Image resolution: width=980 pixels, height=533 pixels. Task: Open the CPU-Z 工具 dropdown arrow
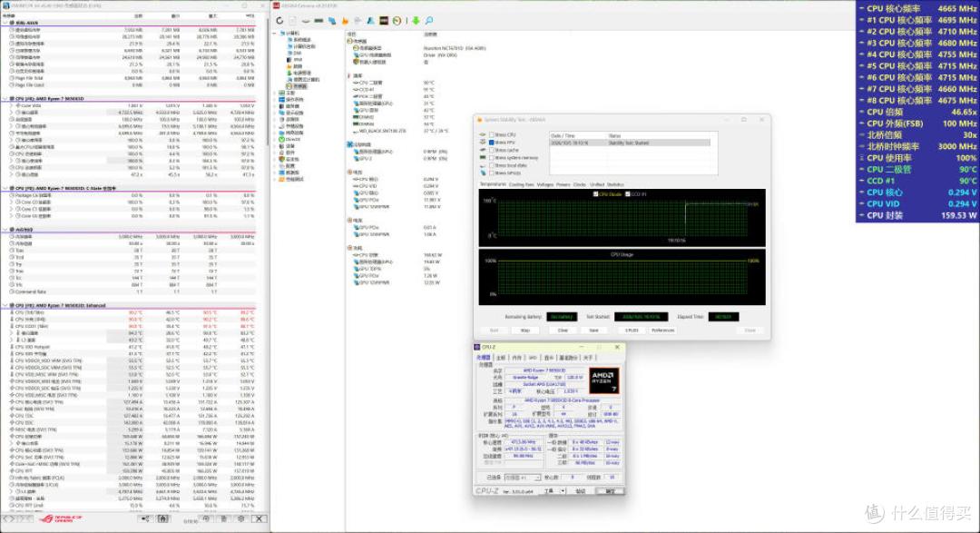click(x=563, y=492)
